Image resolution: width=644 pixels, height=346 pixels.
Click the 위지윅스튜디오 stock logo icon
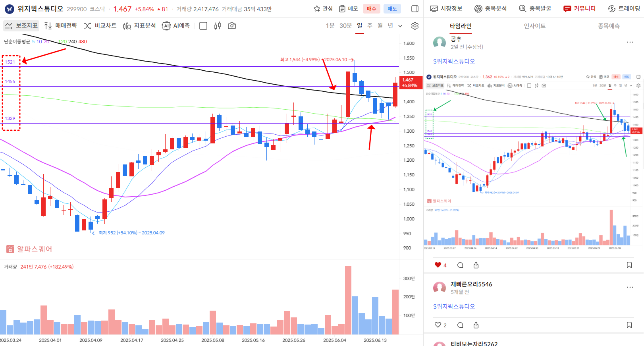(10, 9)
